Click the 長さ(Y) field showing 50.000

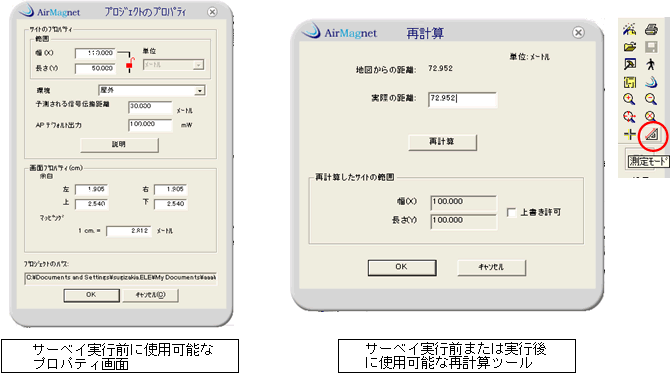95,69
